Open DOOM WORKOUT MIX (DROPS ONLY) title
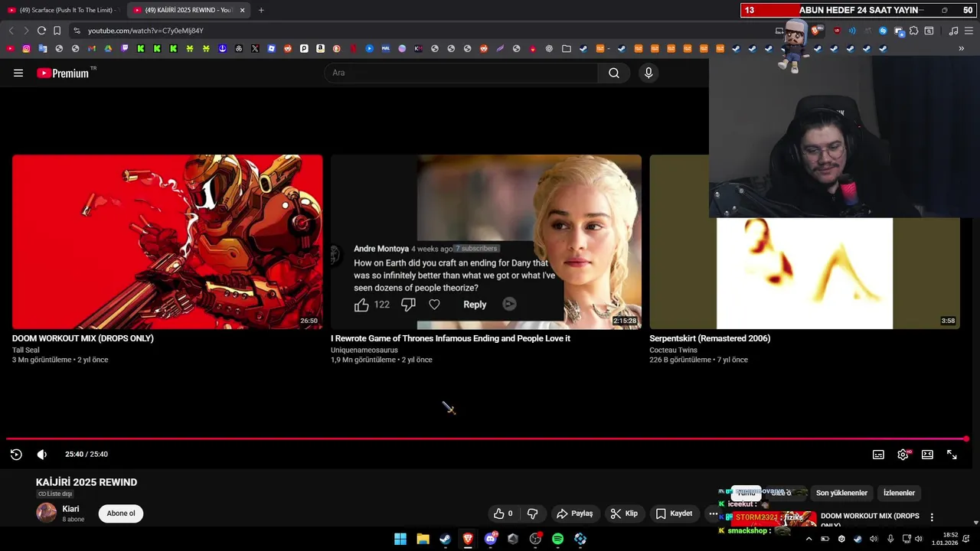Screen dimensions: 980x551 83,338
